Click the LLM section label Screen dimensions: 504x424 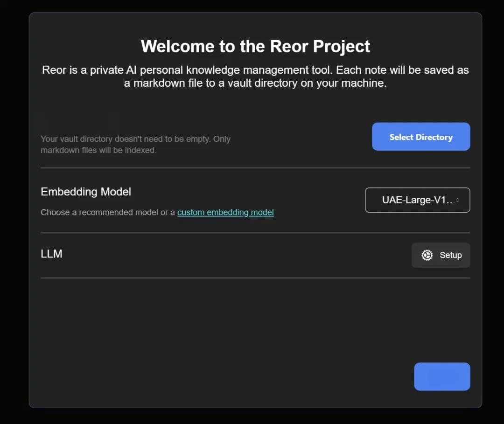[x=51, y=254]
